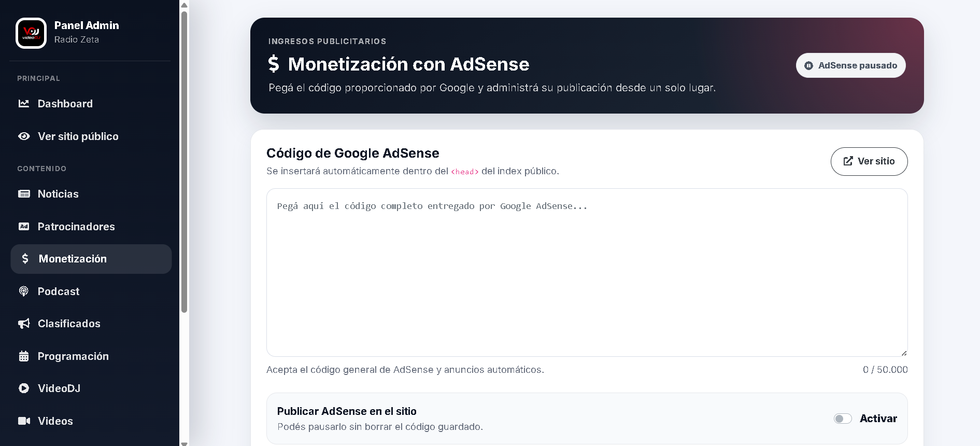
Task: Click the large dollar sign in page header
Action: point(274,64)
